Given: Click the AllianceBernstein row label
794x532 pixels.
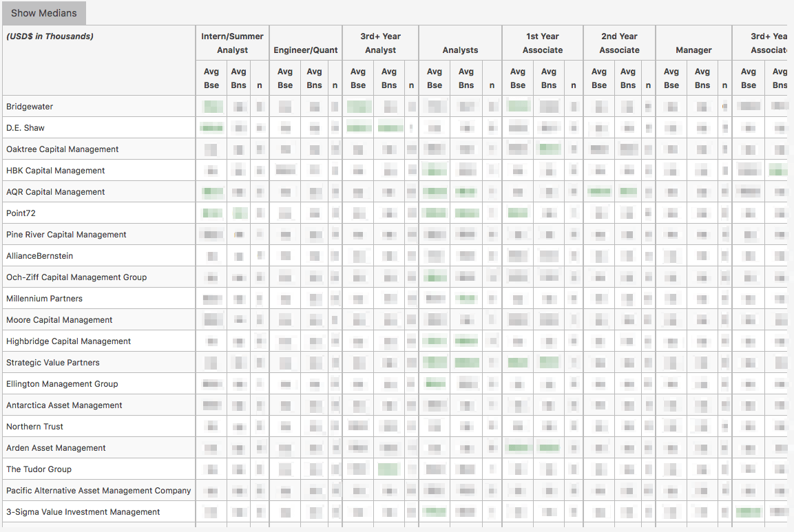Looking at the screenshot, I should pos(39,256).
